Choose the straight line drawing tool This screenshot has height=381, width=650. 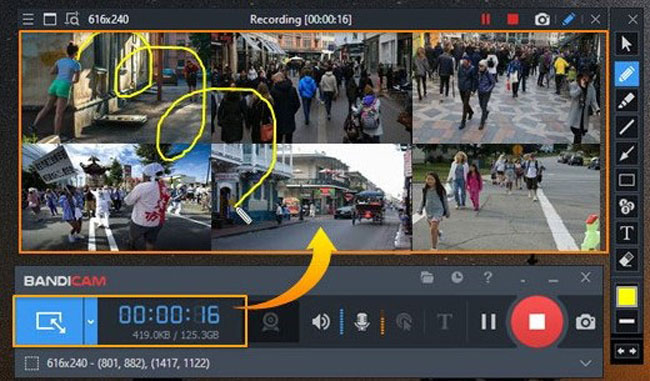626,127
